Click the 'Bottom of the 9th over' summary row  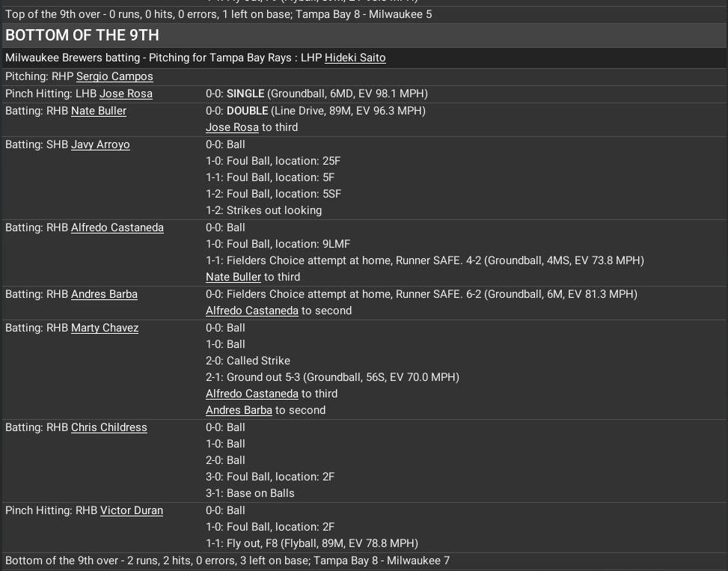click(x=227, y=561)
